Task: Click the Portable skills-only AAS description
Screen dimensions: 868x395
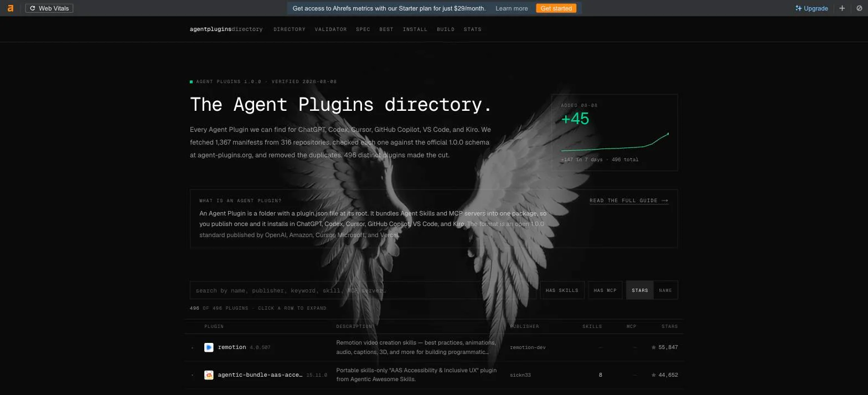Action: [416, 375]
